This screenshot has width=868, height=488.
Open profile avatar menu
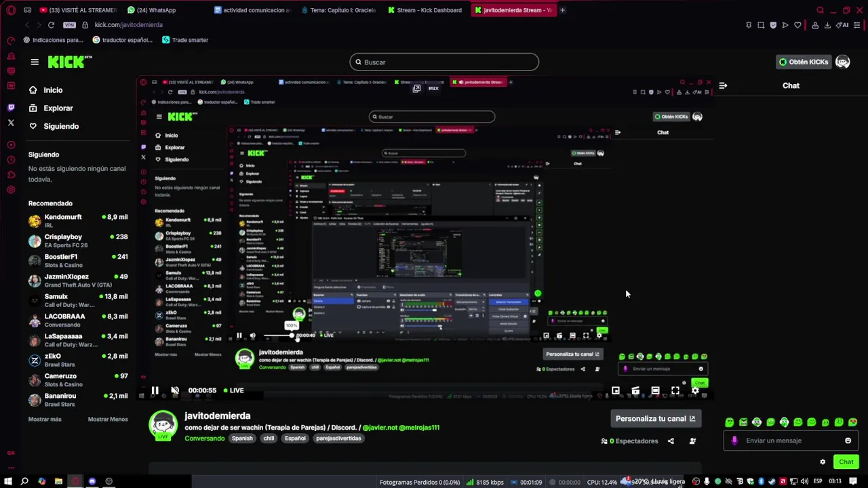coord(843,62)
